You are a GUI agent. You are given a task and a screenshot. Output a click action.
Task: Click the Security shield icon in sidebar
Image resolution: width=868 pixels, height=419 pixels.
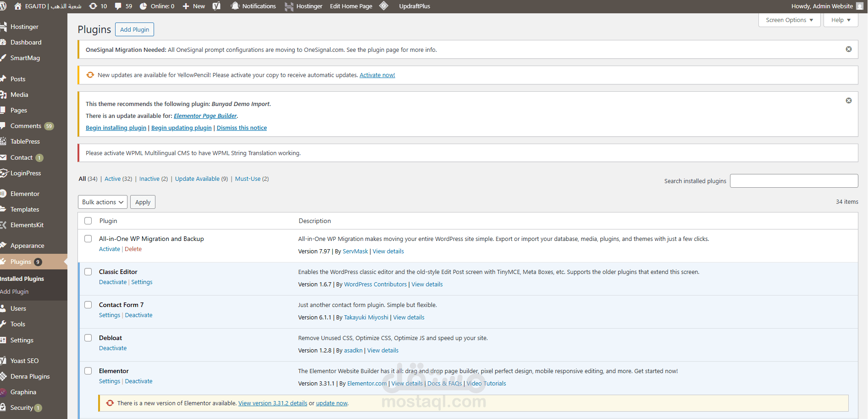3,408
